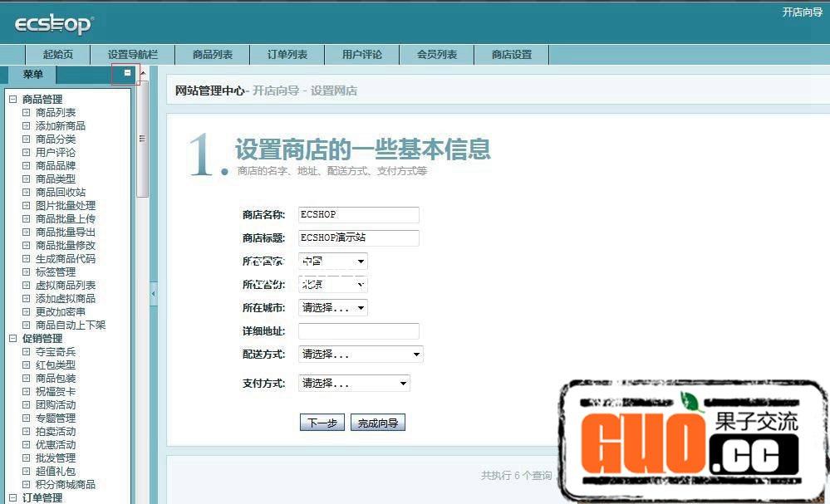Viewport: 830px width, 504px height.
Task: Expand the 支付方式 payment method dropdown
Action: (354, 384)
